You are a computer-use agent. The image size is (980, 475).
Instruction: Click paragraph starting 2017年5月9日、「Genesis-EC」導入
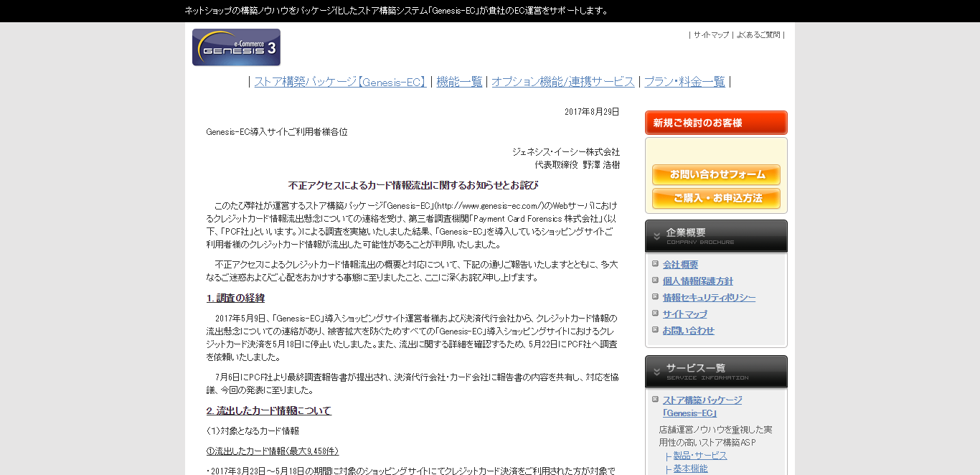click(413, 338)
